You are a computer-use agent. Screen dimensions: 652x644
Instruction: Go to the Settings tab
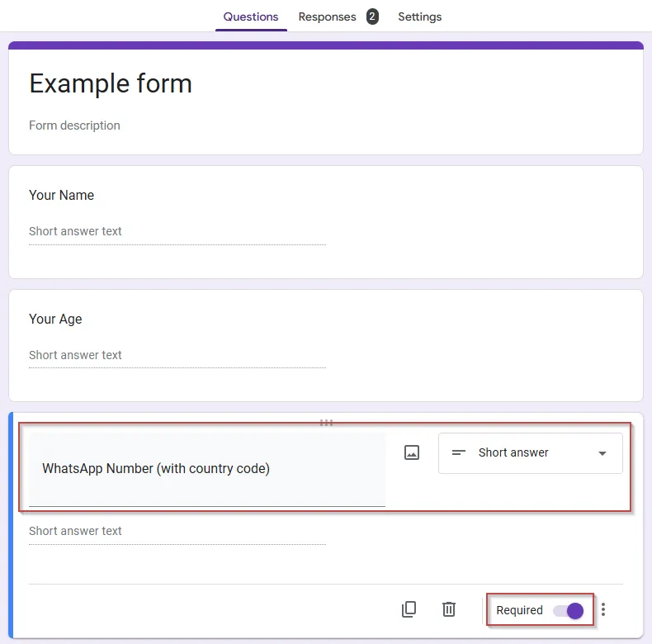pyautogui.click(x=419, y=17)
